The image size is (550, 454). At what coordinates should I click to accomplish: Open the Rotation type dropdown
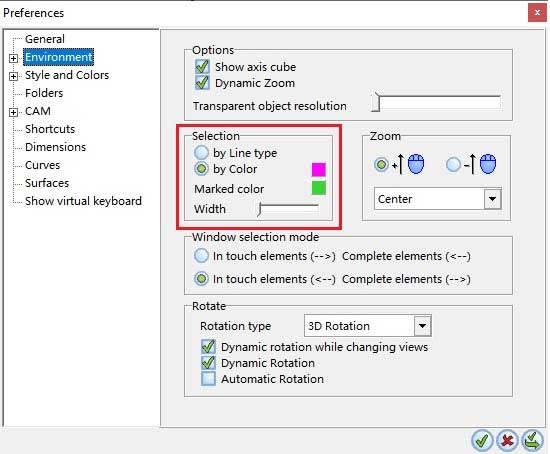(422, 326)
